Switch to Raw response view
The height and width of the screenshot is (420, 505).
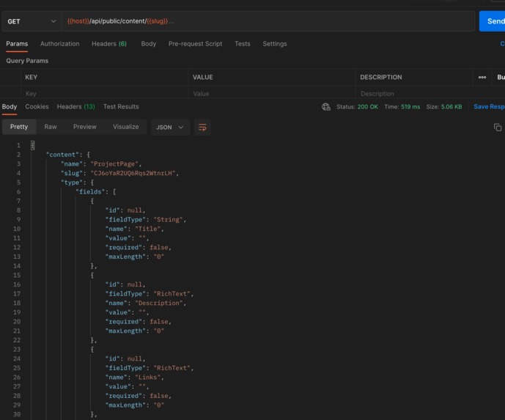51,127
